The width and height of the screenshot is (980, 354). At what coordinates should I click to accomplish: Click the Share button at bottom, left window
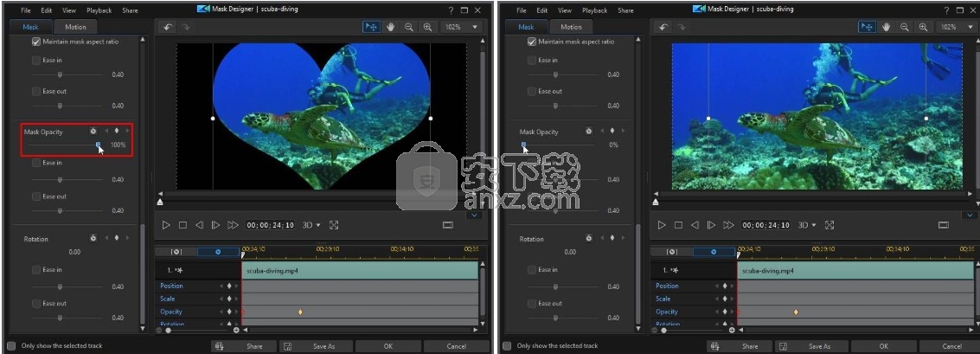[x=245, y=346]
